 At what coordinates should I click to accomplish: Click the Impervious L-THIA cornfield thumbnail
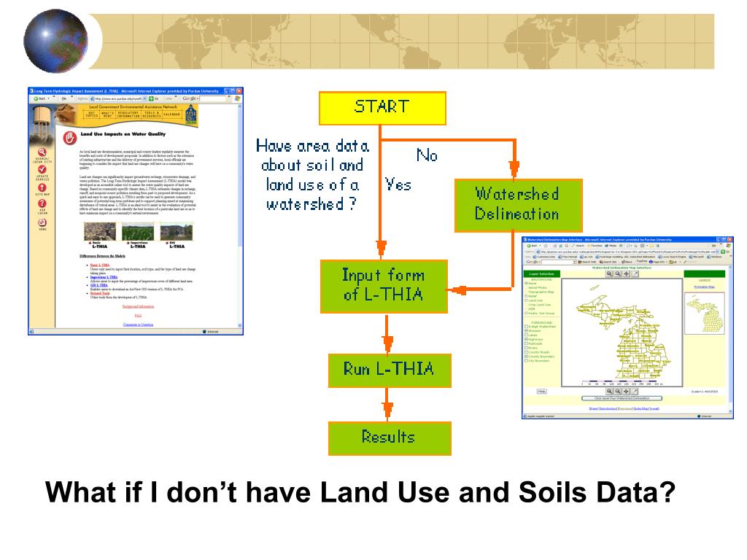[x=138, y=233]
